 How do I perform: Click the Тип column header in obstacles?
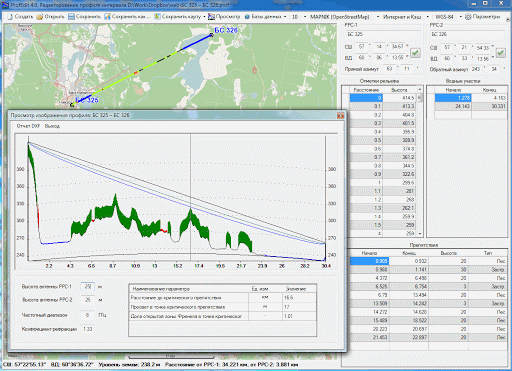pos(488,253)
